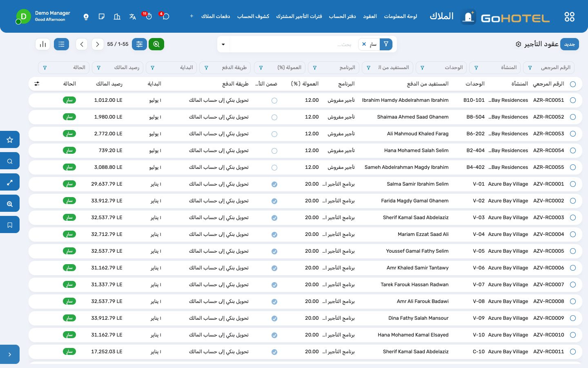
Task: Select the row checkbox for AZR-RC0051
Action: click(x=573, y=101)
